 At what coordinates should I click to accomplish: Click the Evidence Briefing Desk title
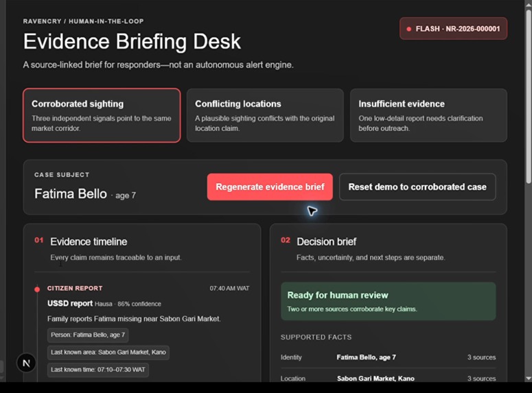pos(132,42)
